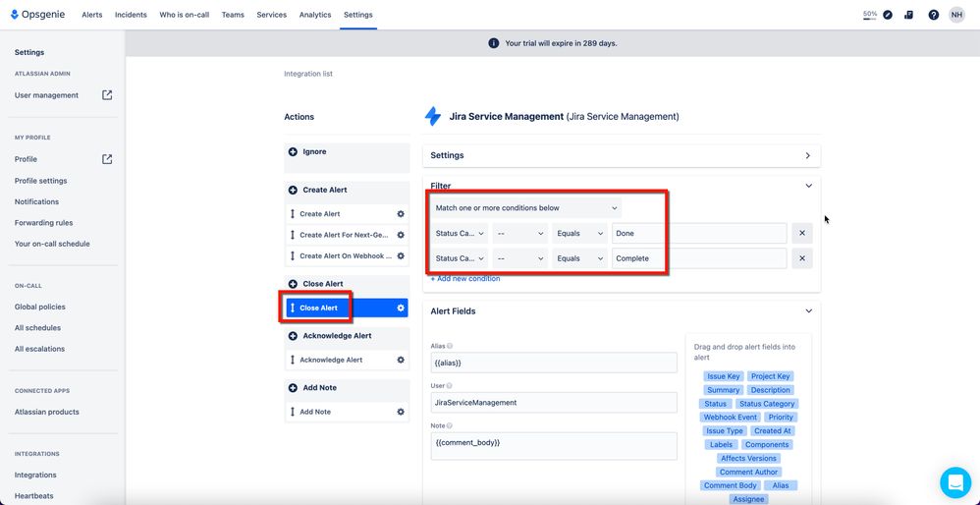Select the Create Alert On Webhook rule
Image resolution: width=980 pixels, height=505 pixels.
point(347,255)
